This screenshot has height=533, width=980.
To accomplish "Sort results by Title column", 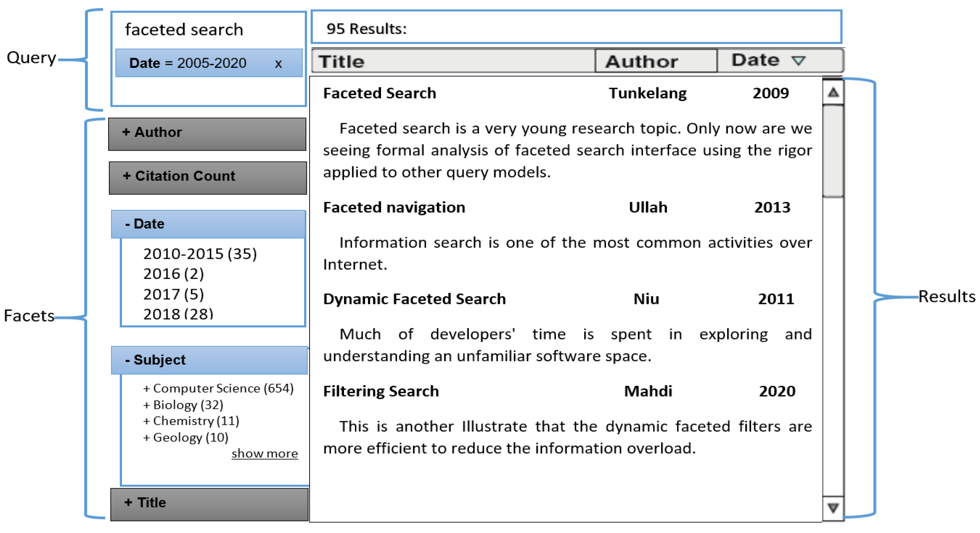I will [x=453, y=61].
